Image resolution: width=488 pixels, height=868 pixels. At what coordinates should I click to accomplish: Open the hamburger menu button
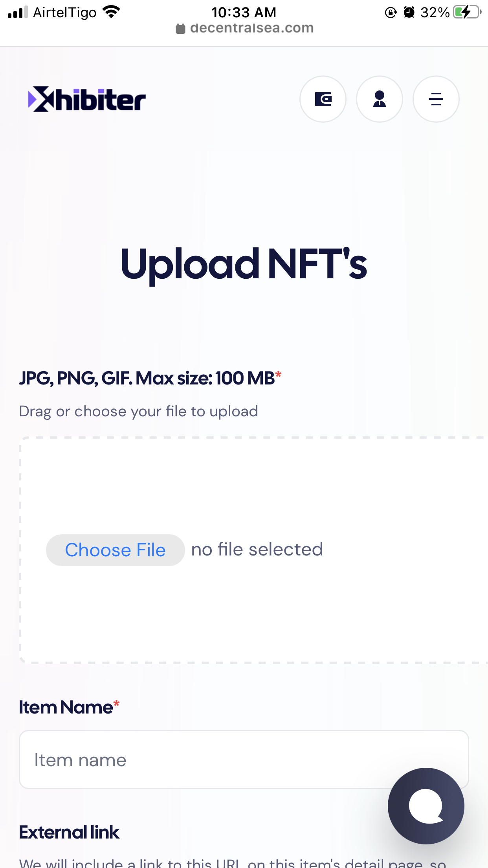click(436, 99)
